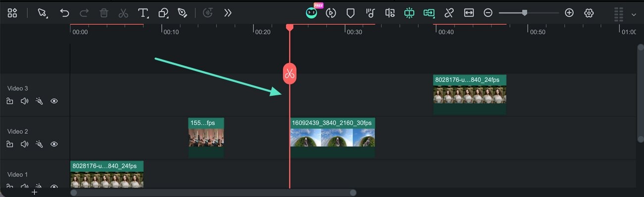Click the Video 3 track label

click(17, 88)
